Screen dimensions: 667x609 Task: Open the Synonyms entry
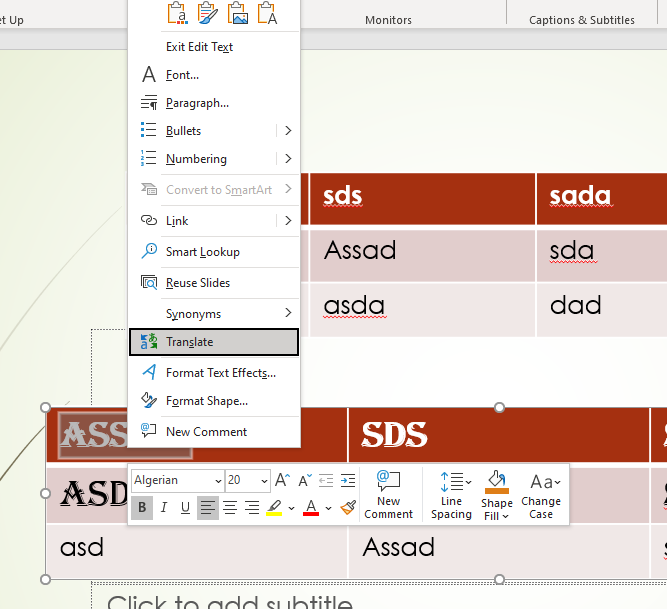214,314
